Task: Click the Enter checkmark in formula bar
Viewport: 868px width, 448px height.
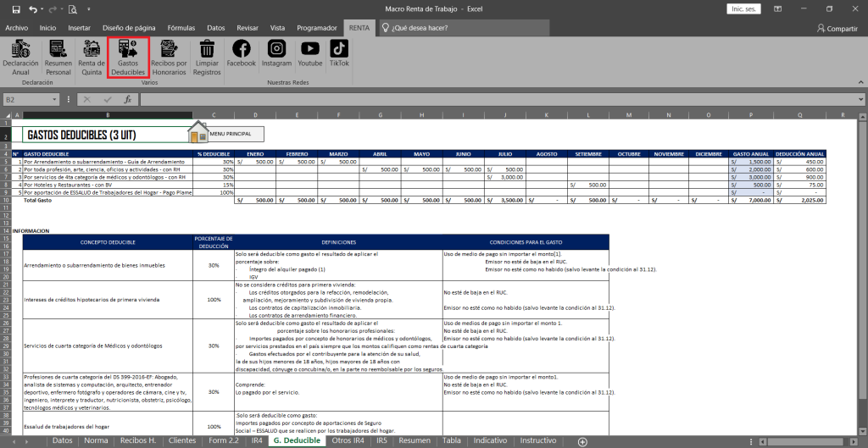Action: [108, 100]
